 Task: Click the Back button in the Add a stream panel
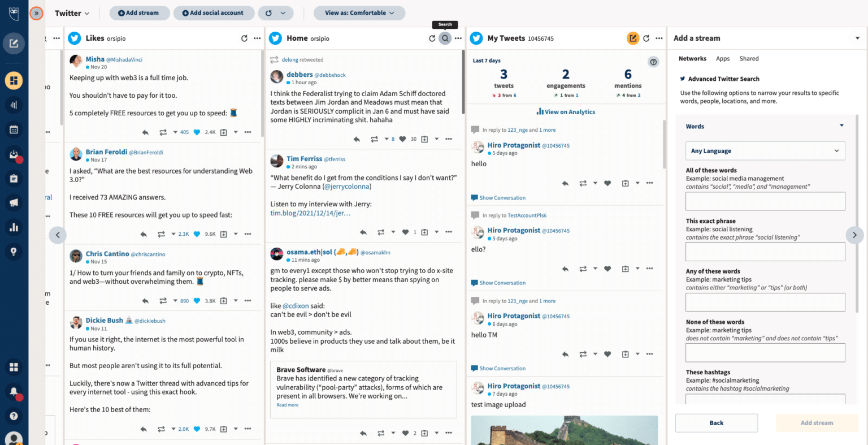click(x=716, y=422)
